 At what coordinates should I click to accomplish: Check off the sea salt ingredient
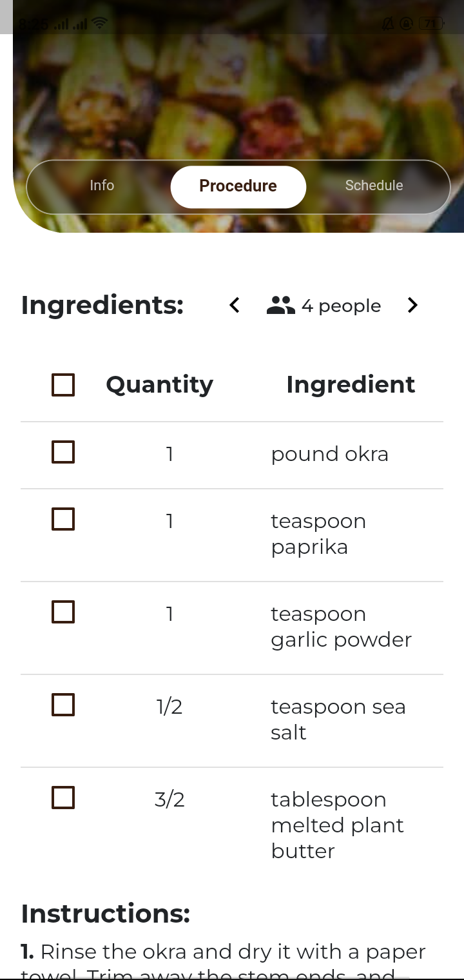coord(63,705)
